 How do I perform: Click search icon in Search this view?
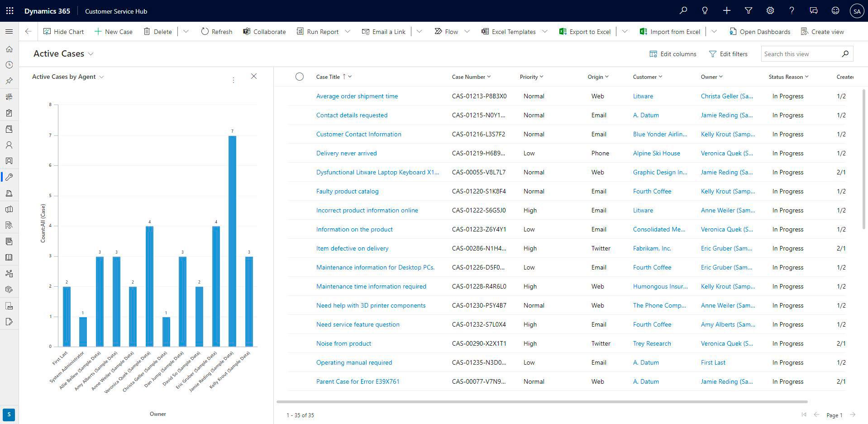pyautogui.click(x=845, y=54)
